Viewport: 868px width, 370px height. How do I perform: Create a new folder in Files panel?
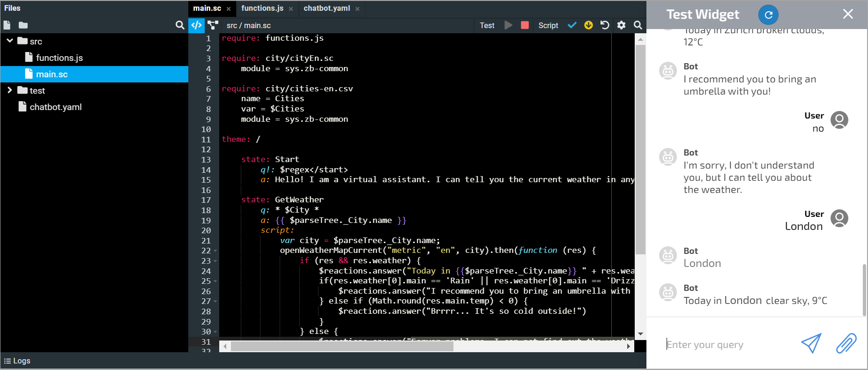[23, 25]
